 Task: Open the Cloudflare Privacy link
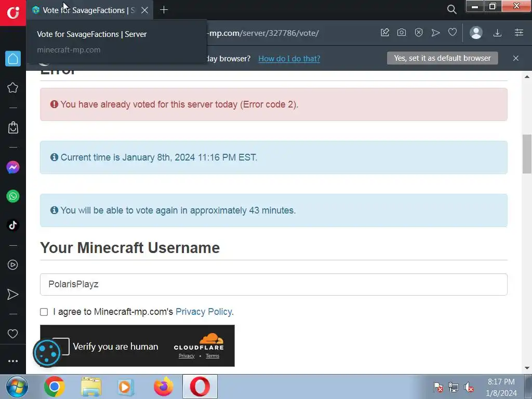[x=187, y=355]
